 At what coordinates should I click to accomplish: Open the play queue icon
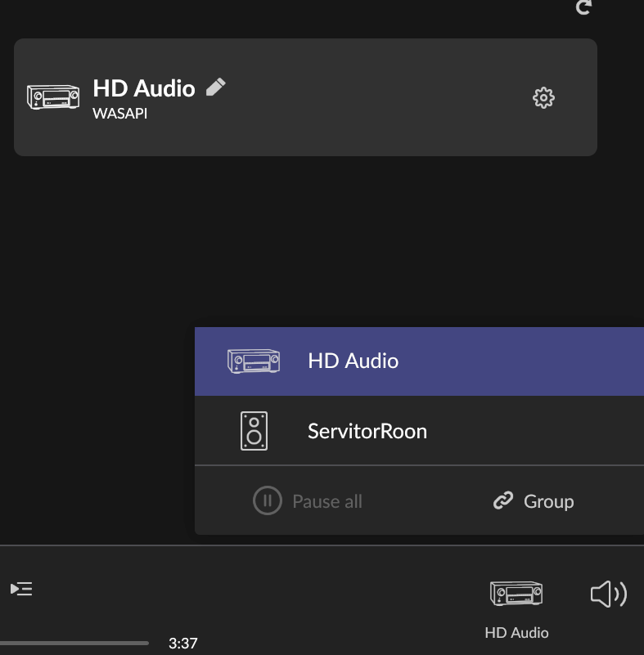tap(21, 589)
